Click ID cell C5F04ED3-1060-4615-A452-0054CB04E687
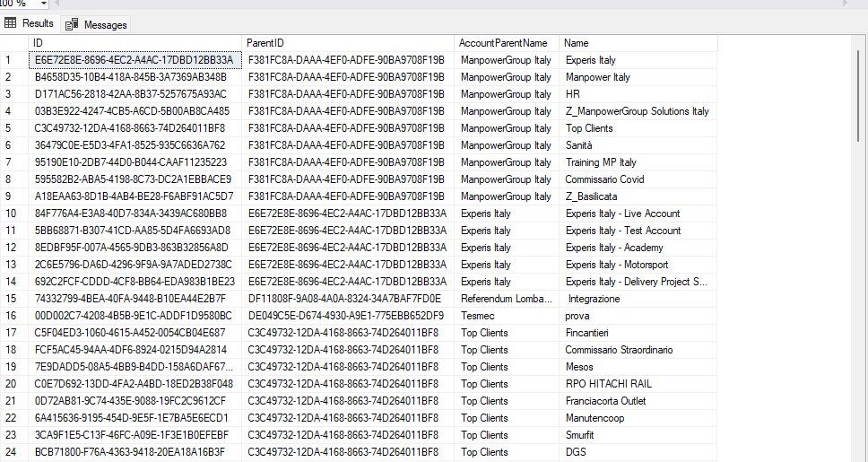Image resolution: width=868 pixels, height=462 pixels. tap(135, 333)
